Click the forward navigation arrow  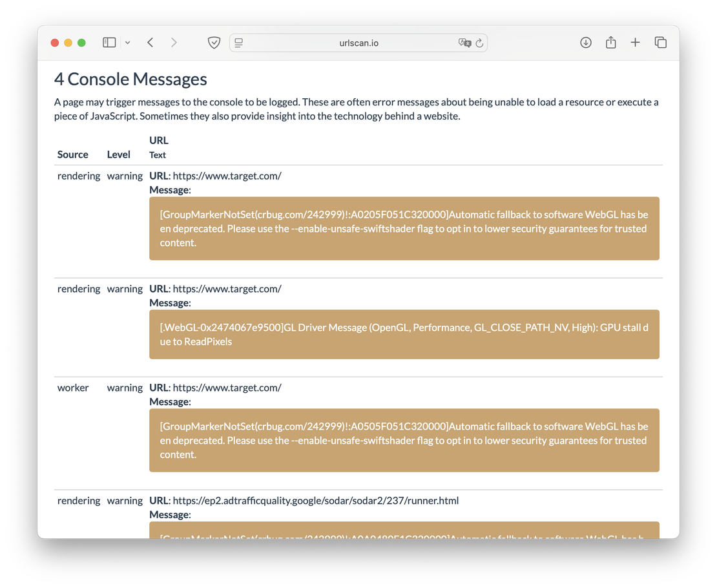174,43
